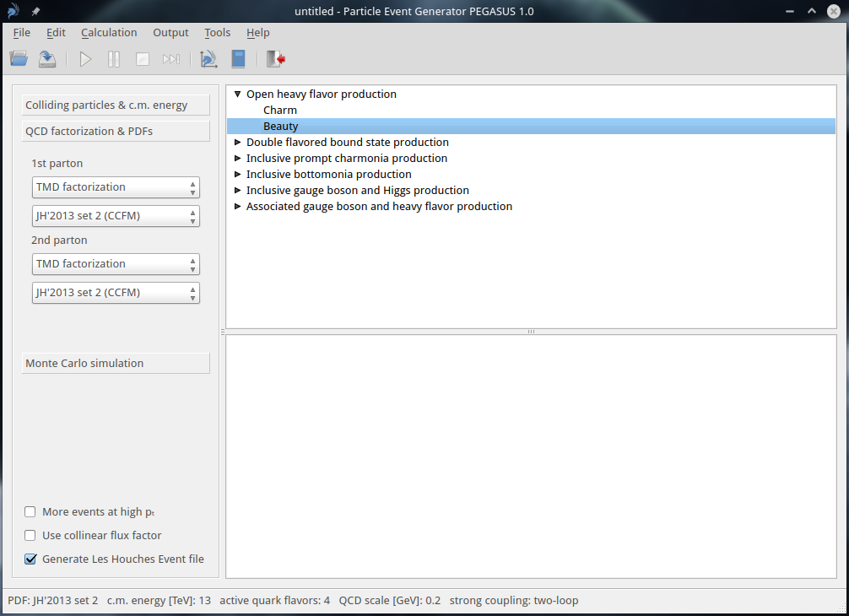
Task: Click the horizontal splitter handle between panes
Action: pos(531,332)
